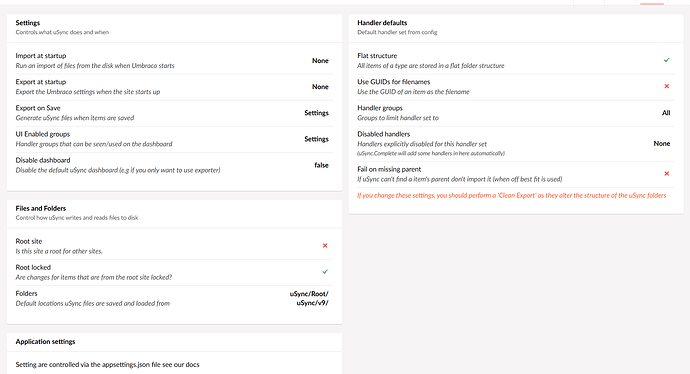The image size is (690, 374).
Task: Click 'Settings' value for Export on Save
Action: click(x=316, y=113)
